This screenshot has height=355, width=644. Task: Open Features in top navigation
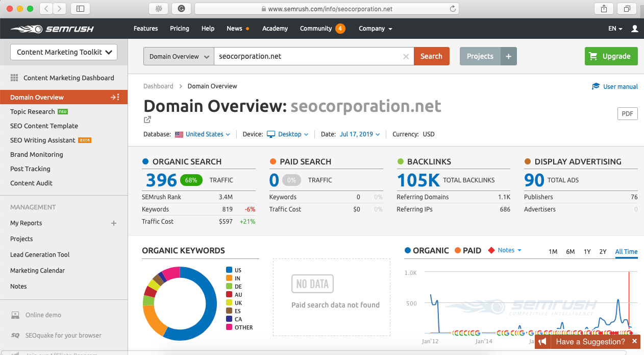click(145, 29)
